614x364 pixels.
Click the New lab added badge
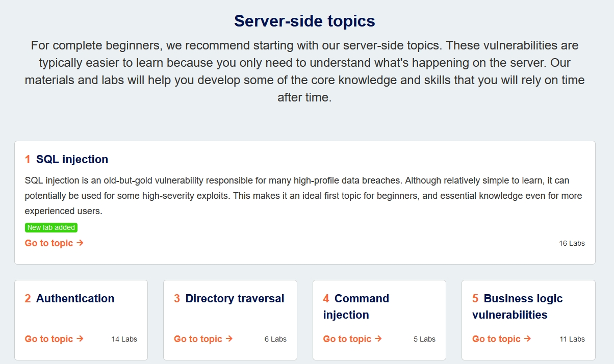pyautogui.click(x=51, y=228)
